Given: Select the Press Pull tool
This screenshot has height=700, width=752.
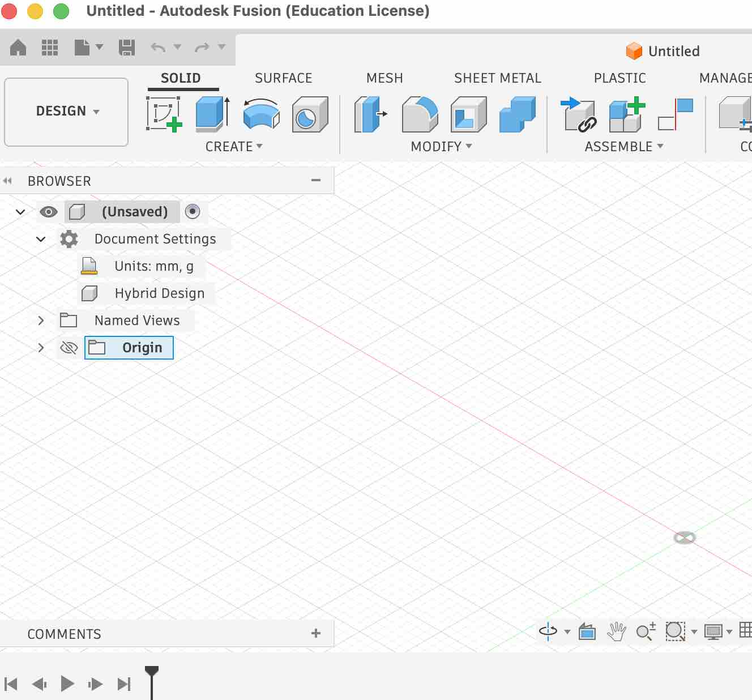Looking at the screenshot, I should [x=370, y=114].
